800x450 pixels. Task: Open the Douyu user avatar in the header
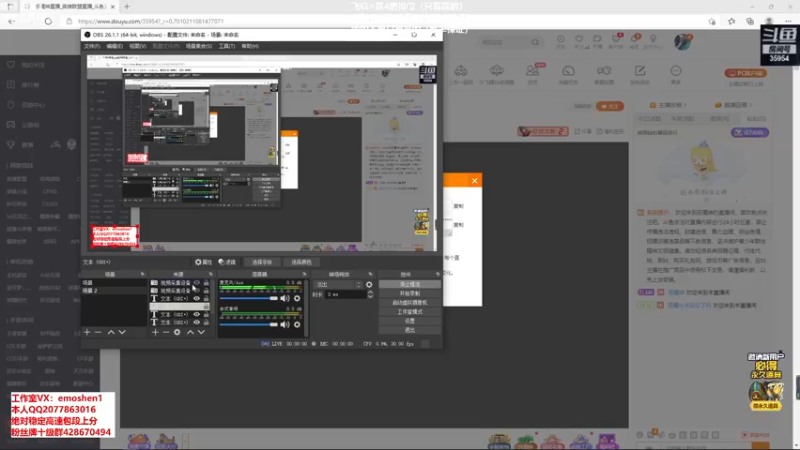(682, 42)
